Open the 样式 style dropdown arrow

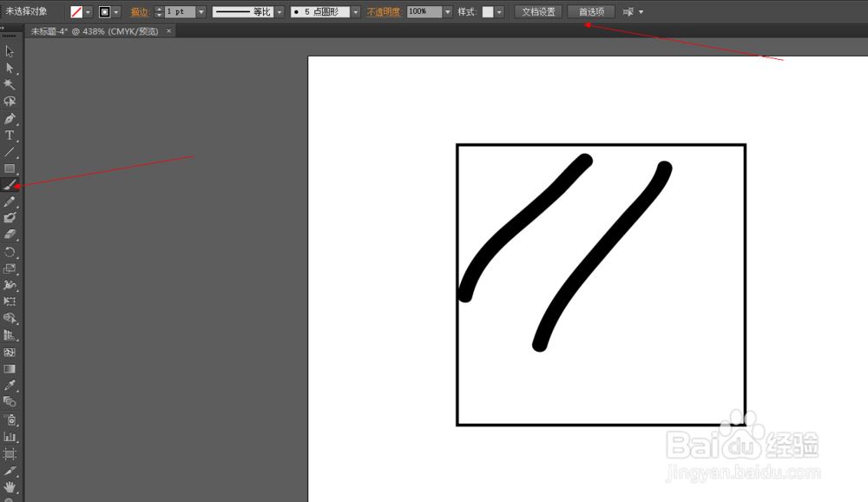click(499, 11)
